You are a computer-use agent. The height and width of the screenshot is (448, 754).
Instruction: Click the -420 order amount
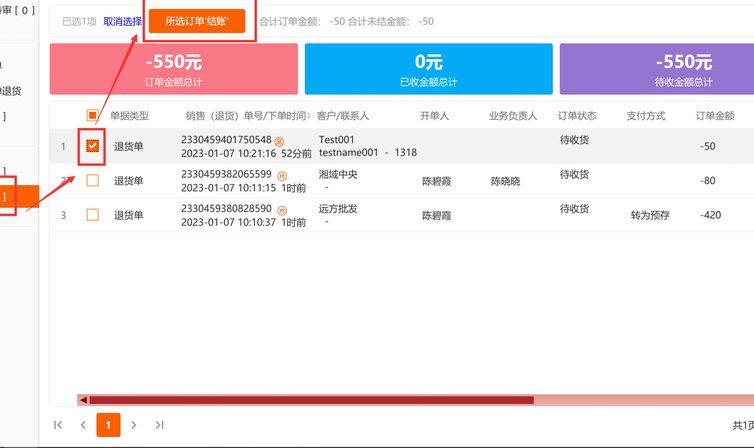tap(710, 215)
